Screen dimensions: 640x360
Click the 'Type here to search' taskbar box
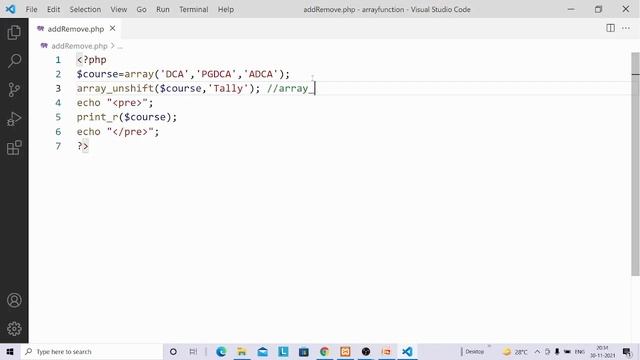91,351
